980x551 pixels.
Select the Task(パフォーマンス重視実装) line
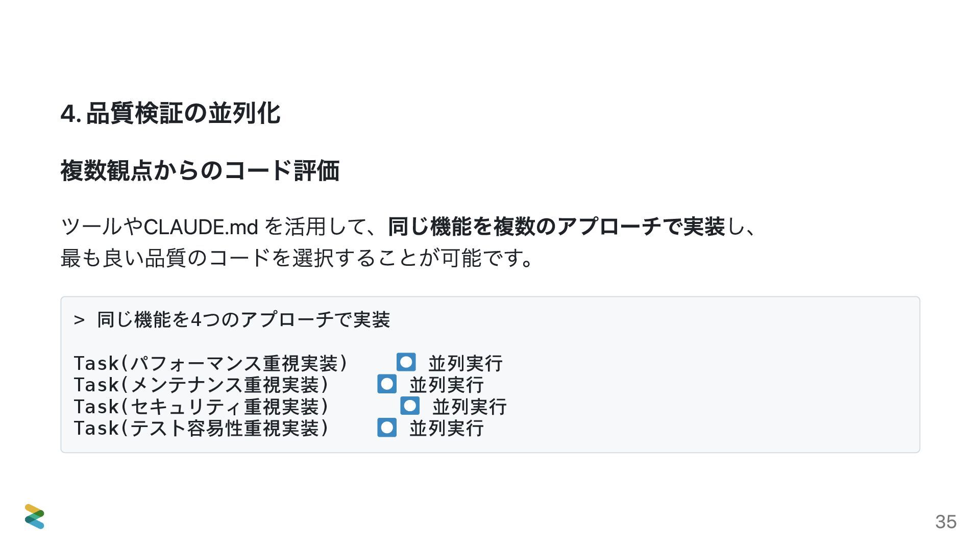[x=211, y=363]
